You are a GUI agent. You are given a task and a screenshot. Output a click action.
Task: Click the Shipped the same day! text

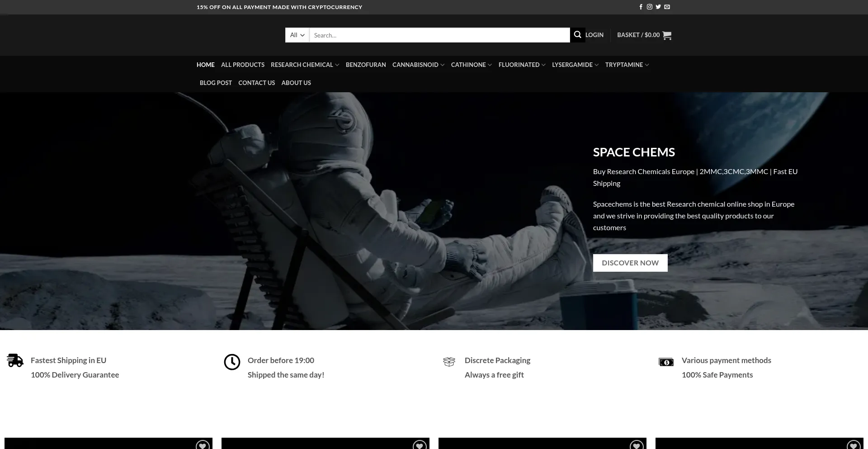coord(286,375)
